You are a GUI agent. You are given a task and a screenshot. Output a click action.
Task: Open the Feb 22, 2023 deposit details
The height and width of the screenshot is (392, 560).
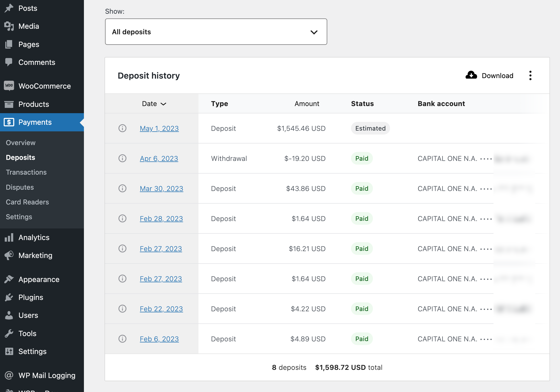(x=161, y=309)
